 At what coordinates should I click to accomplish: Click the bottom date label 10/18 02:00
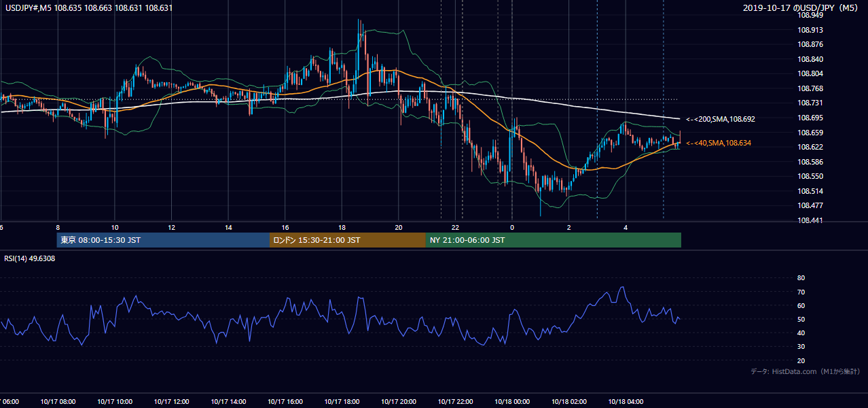(x=569, y=402)
